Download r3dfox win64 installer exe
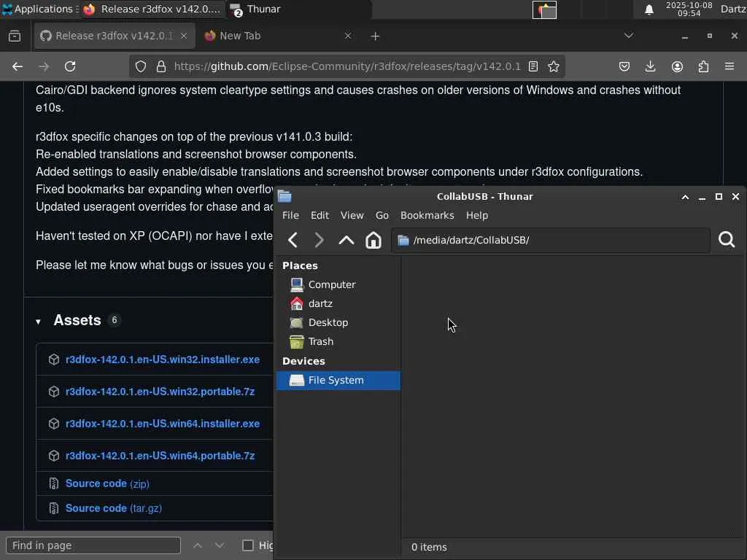Screen dimensions: 747x560 pyautogui.click(x=163, y=424)
